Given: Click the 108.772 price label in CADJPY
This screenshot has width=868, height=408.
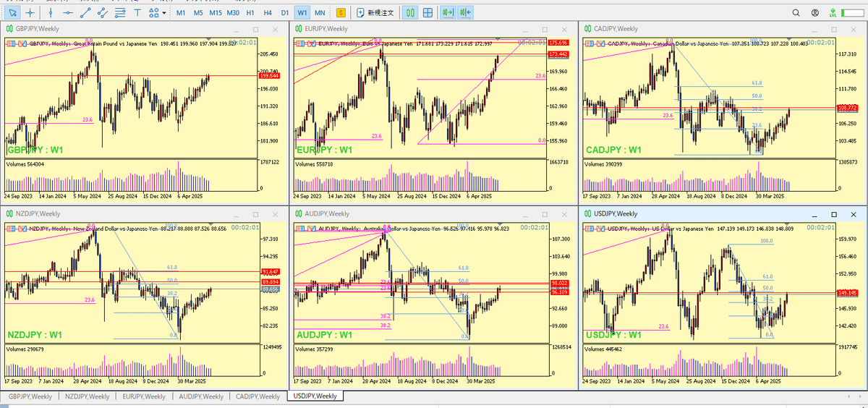Looking at the screenshot, I should (x=848, y=108).
